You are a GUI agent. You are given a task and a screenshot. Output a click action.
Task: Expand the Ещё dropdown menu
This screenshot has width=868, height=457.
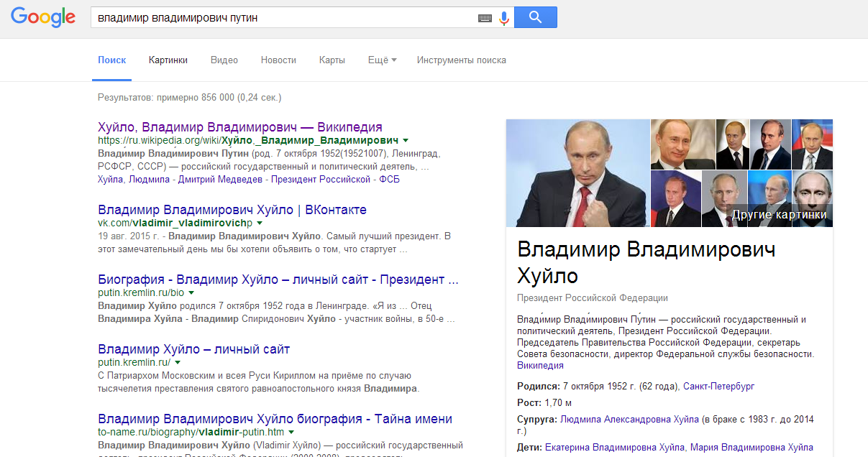coord(383,60)
